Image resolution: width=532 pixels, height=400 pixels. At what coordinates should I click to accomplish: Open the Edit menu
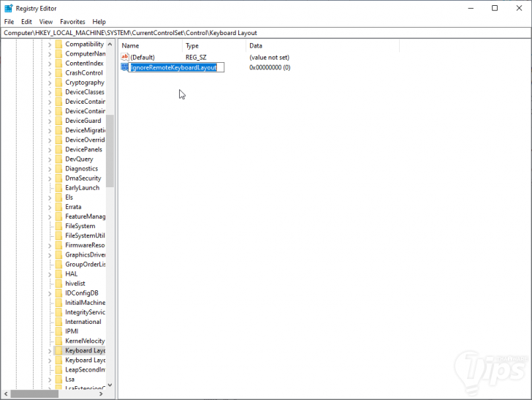pyautogui.click(x=26, y=22)
